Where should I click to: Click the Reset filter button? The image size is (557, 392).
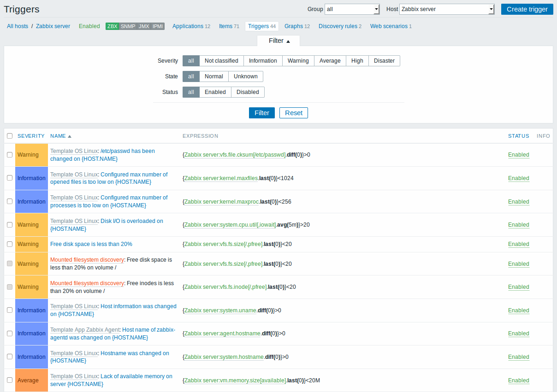coord(294,113)
